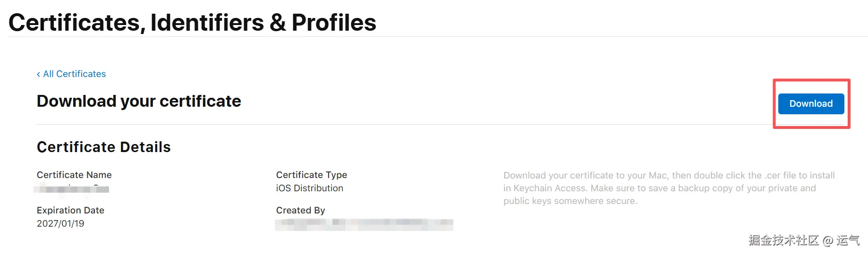Image resolution: width=868 pixels, height=255 pixels.
Task: Select the blurred certificate name value
Action: (72, 189)
